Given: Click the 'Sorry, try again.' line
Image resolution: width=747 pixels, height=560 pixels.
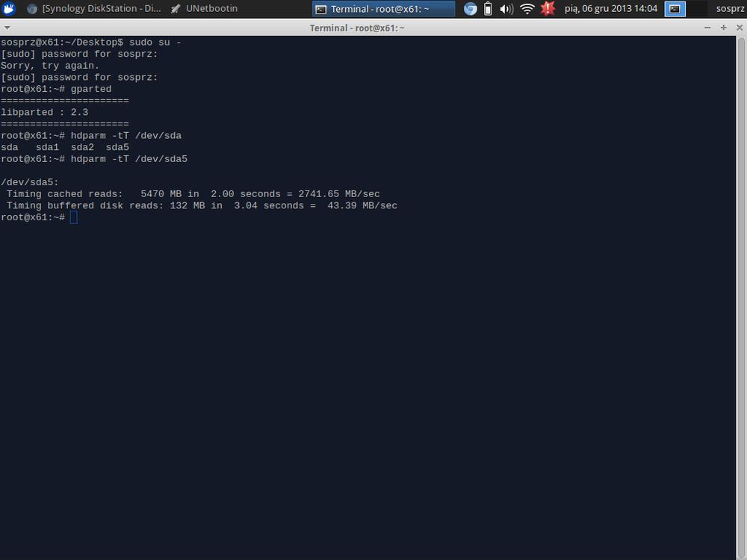Looking at the screenshot, I should click(x=50, y=66).
